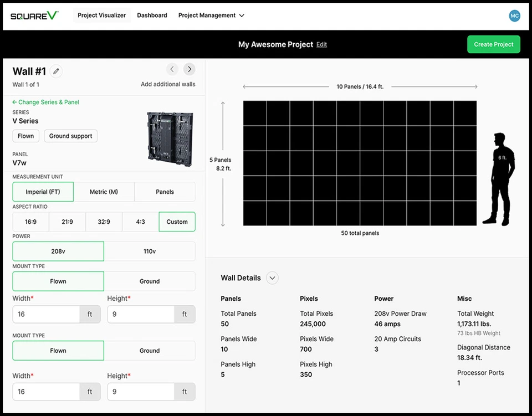Go to previous wall using left arrow
This screenshot has height=416, width=532.
pyautogui.click(x=172, y=69)
